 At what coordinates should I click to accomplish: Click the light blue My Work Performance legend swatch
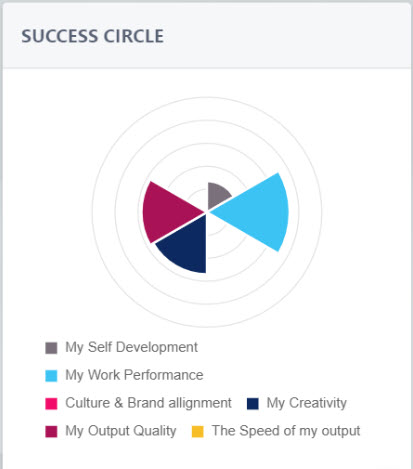(51, 375)
